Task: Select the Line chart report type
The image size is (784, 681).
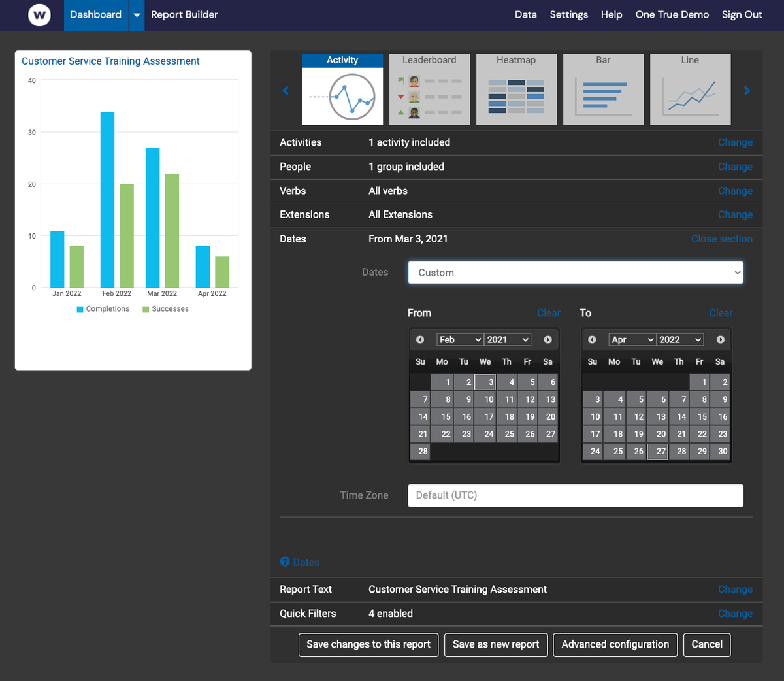Action: [690, 90]
